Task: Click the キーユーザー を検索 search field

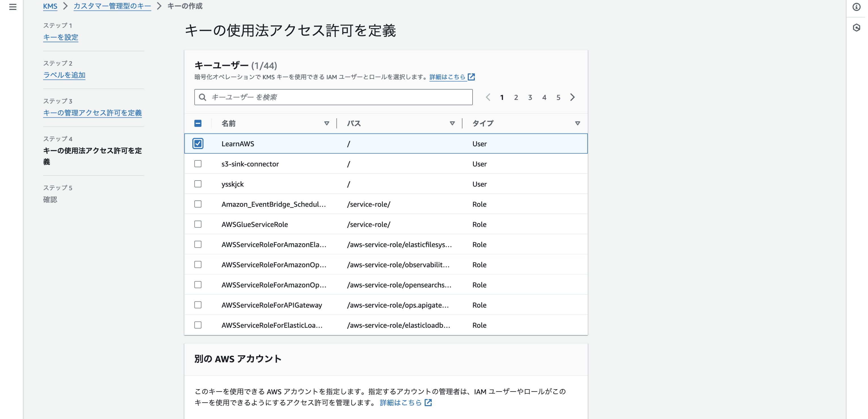Action: click(337, 97)
